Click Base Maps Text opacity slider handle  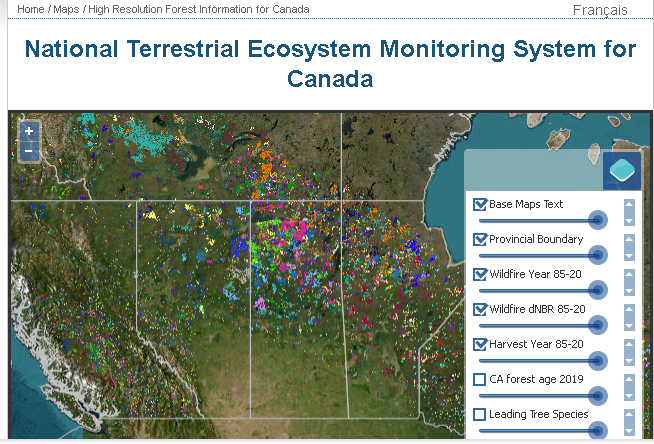(x=597, y=220)
